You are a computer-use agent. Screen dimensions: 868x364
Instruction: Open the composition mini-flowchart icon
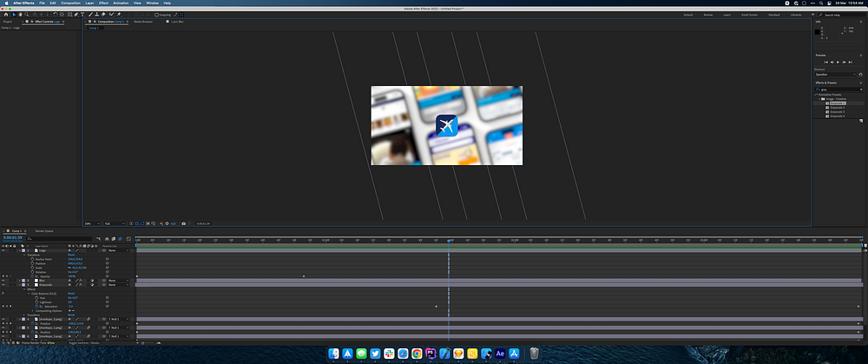coord(99,239)
